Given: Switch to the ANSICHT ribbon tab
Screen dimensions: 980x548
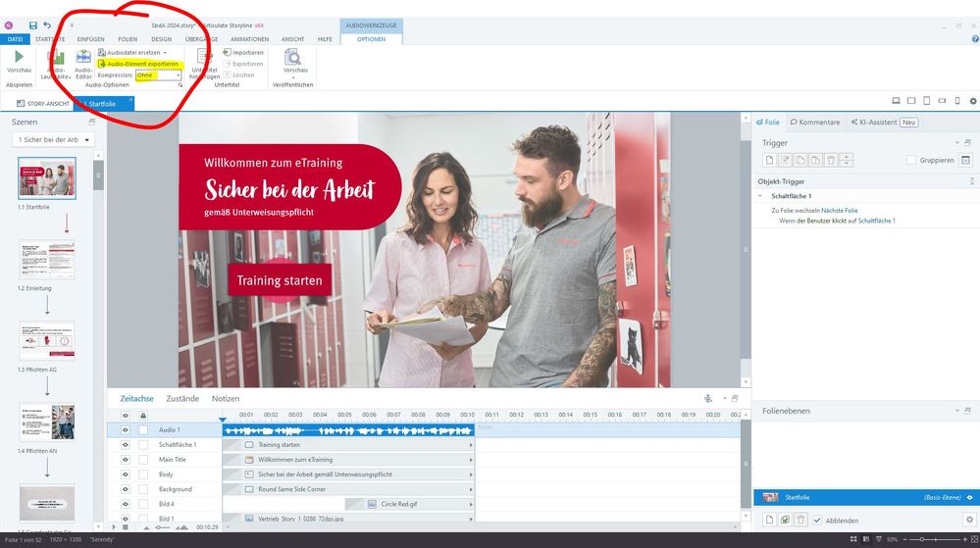Looking at the screenshot, I should pyautogui.click(x=292, y=39).
